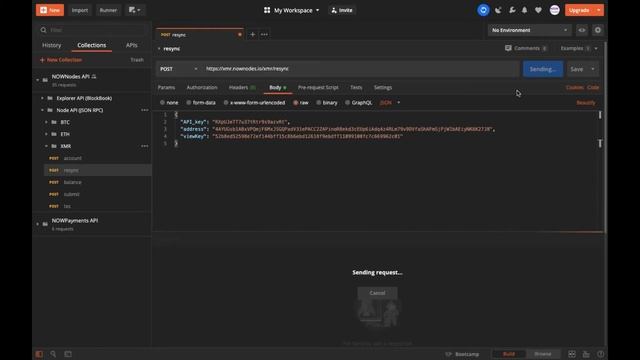Image resolution: width=640 pixels, height=360 pixels.
Task: Open the Trash link
Action: click(x=137, y=60)
